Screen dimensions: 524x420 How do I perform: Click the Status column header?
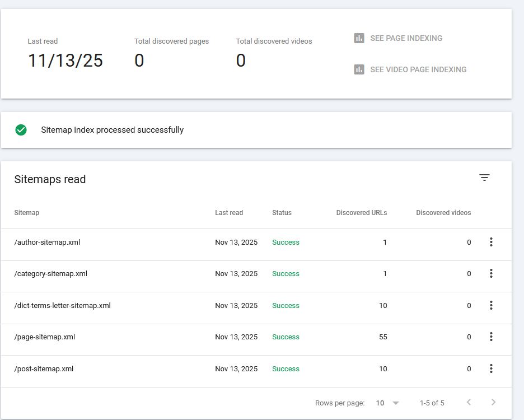pyautogui.click(x=282, y=213)
